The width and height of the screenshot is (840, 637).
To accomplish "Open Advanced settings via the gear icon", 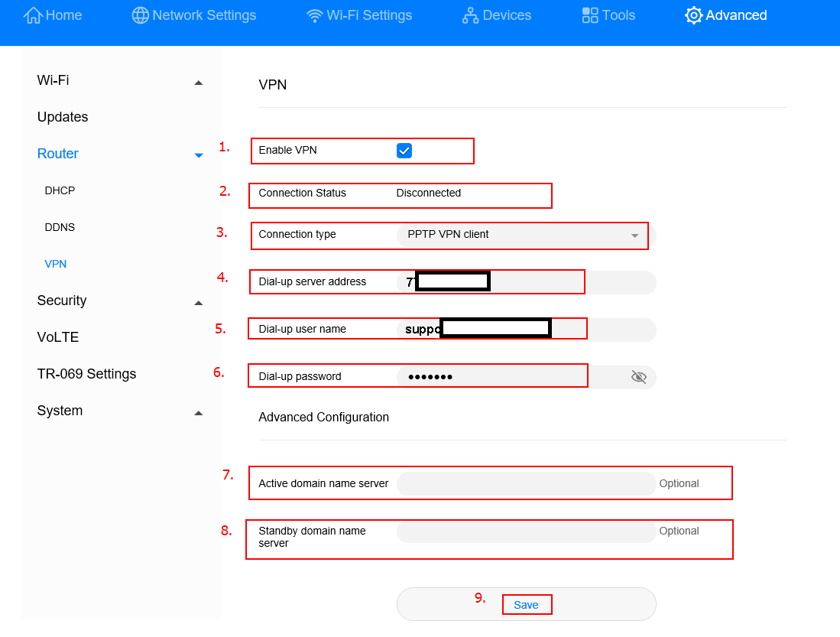I will [x=692, y=15].
